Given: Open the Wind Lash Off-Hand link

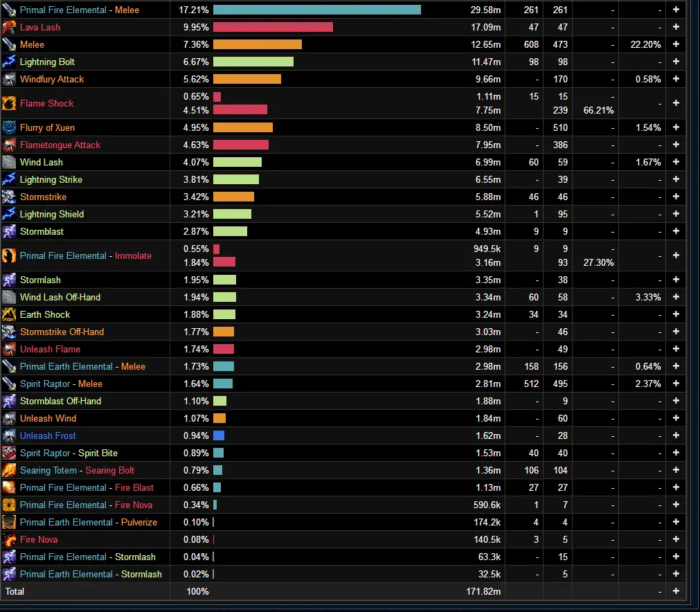Looking at the screenshot, I should pos(60,297).
